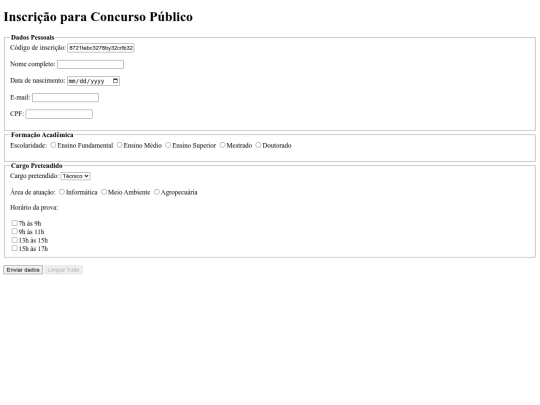
Task: Select Ensino Fundamental radio button
Action: [53, 145]
